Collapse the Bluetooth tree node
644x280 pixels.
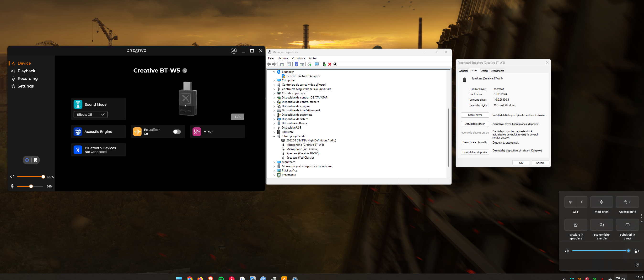(274, 72)
